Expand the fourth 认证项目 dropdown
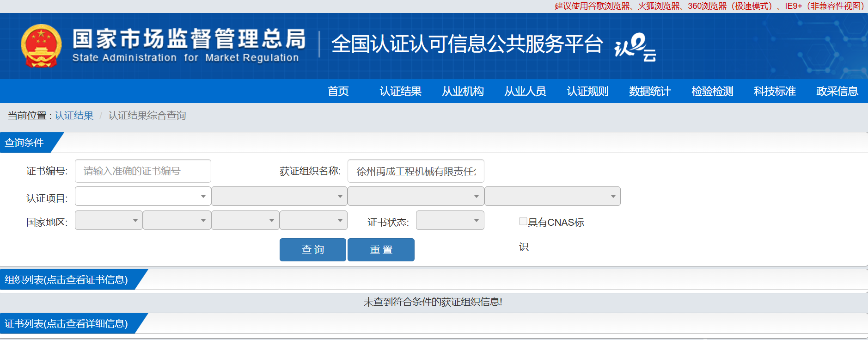Screen dimensions: 868x340 tap(552, 196)
